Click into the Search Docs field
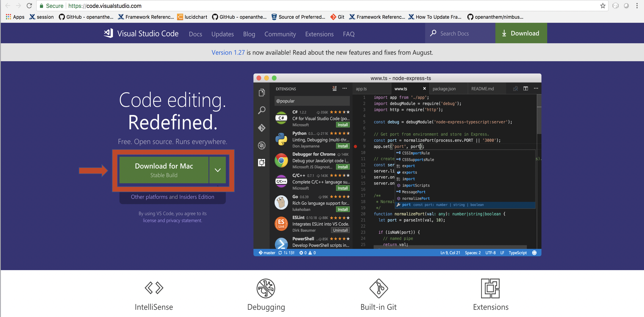 point(464,33)
